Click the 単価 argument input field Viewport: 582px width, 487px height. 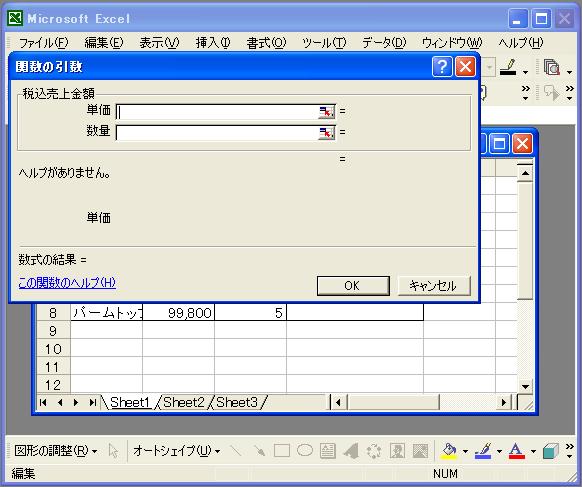(x=218, y=111)
